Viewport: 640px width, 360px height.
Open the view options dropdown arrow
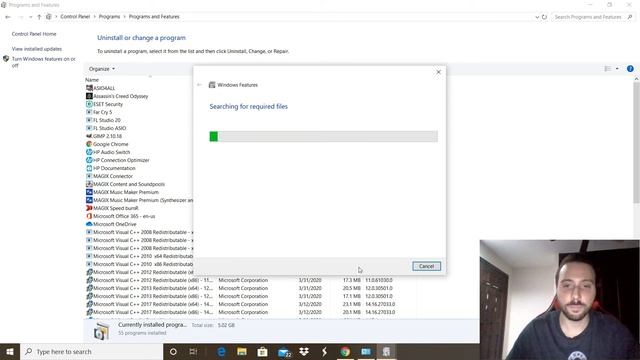pyautogui.click(x=617, y=69)
